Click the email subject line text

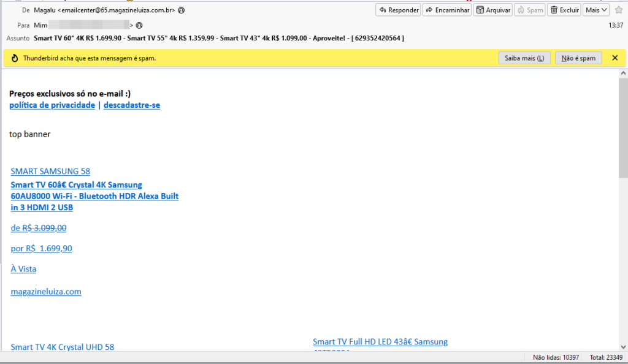pos(219,39)
